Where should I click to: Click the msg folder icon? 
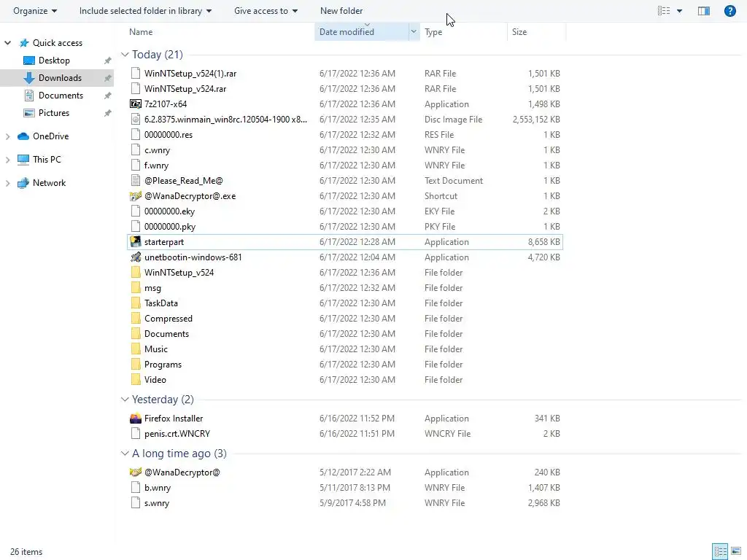pyautogui.click(x=136, y=287)
